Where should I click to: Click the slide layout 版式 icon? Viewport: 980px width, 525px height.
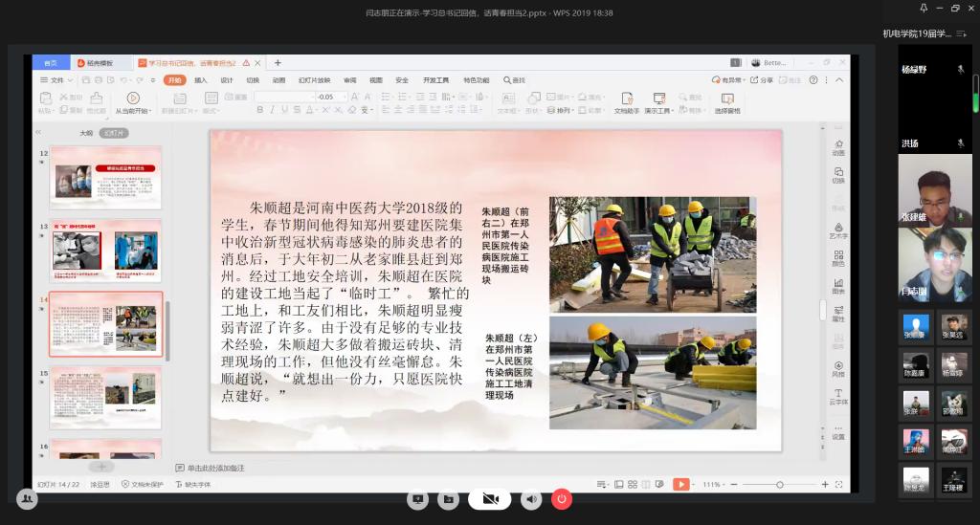tap(212, 98)
